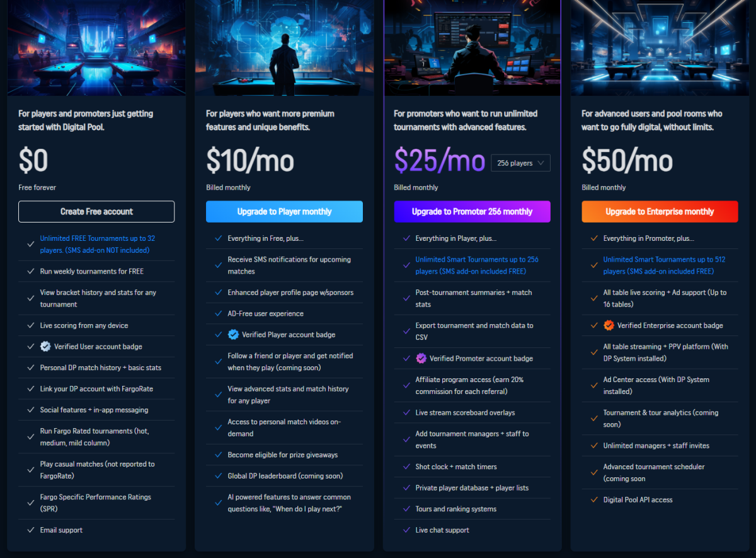Click the orange Verified Enterprise badge icon
Screen dimensions: 756x558
click(x=609, y=326)
